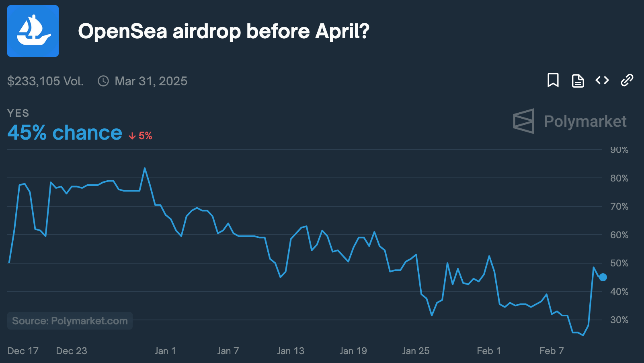Toggle the highlighted endpoint dot on the chart
This screenshot has height=363, width=644.
tap(603, 277)
